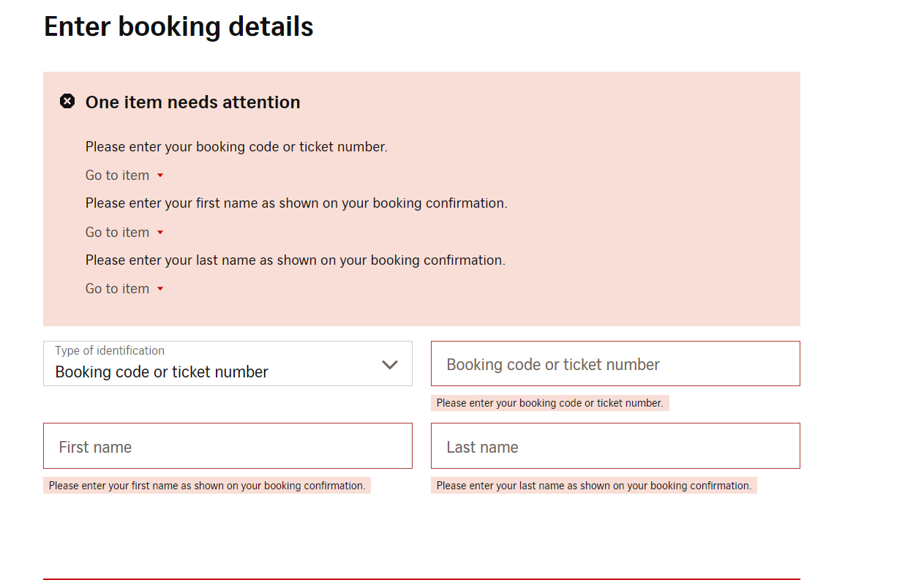Click into the Last name field
The width and height of the screenshot is (924, 580).
coord(615,446)
